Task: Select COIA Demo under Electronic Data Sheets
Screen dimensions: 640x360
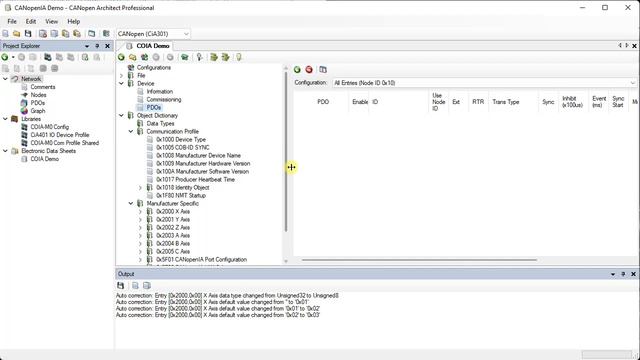Action: (44, 159)
